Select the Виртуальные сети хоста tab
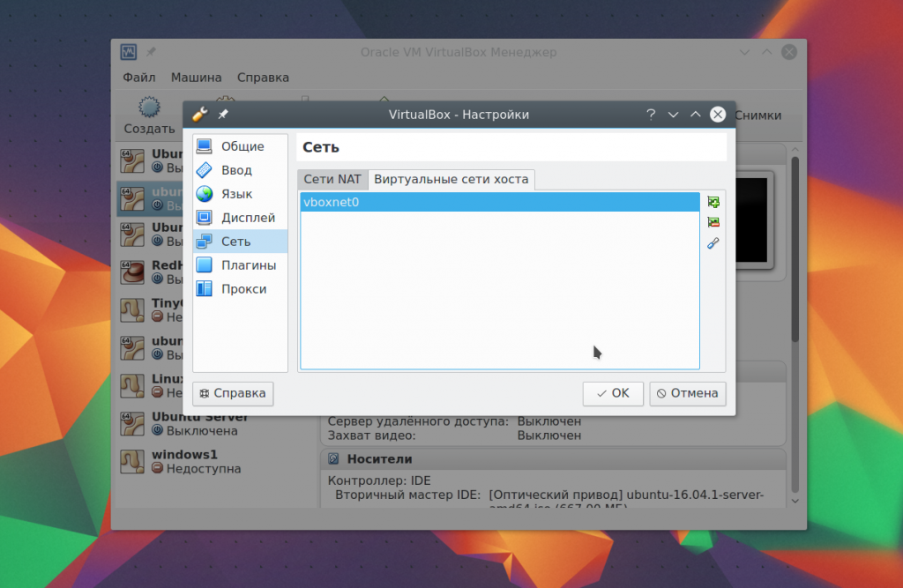 click(451, 179)
